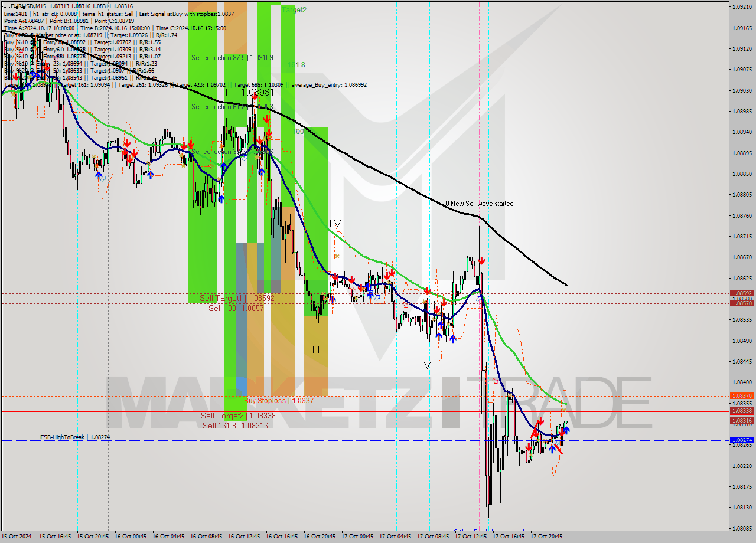756x543 pixels.
Task: Click the 1.08670 price on the scale
Action: pos(742,257)
